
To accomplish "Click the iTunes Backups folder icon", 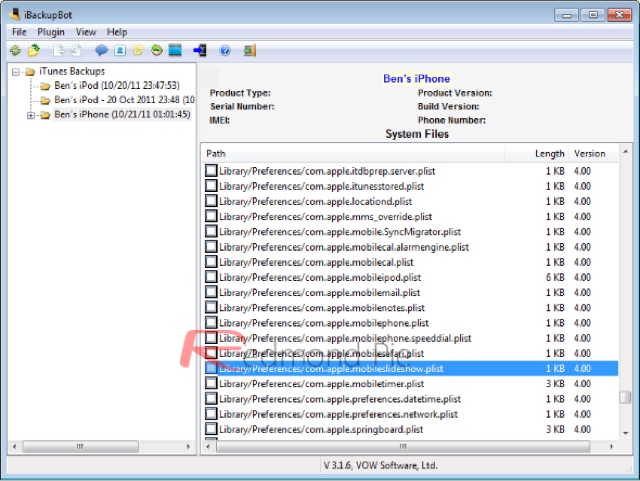I will point(30,72).
